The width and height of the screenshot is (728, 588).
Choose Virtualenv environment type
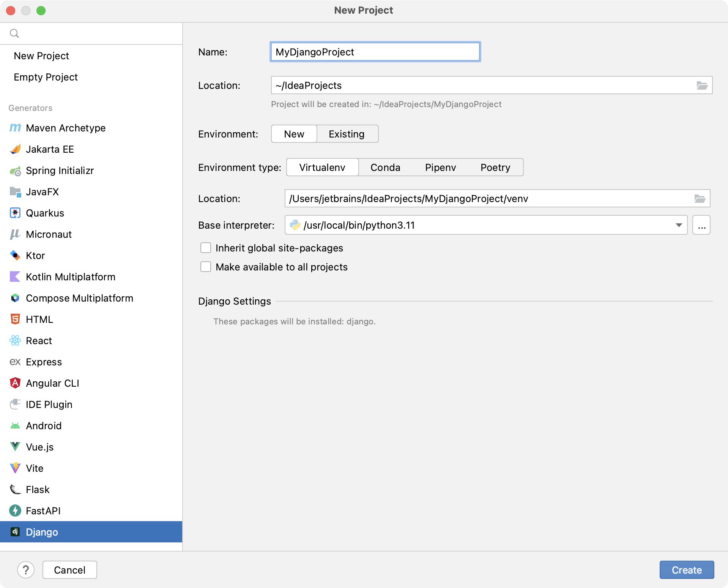pos(322,168)
